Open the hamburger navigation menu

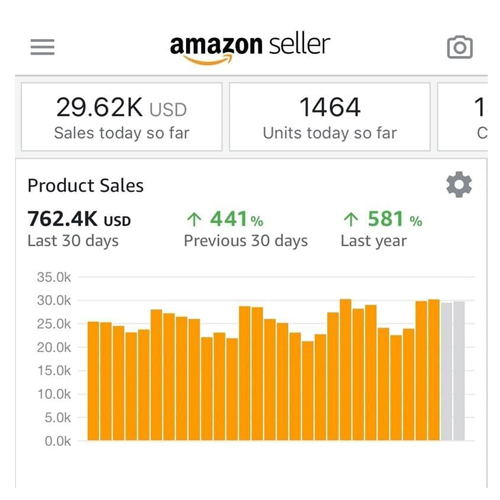[42, 47]
